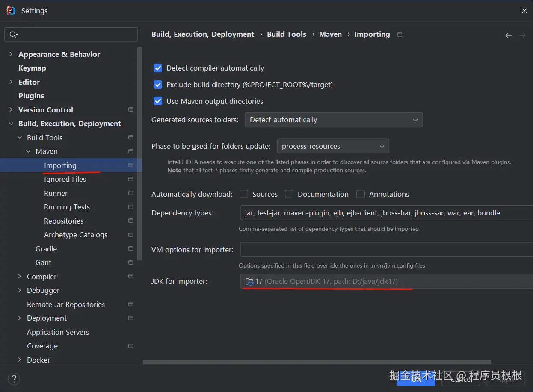Click project-level icon on Ignored Files row
This screenshot has height=392, width=533.
130,179
